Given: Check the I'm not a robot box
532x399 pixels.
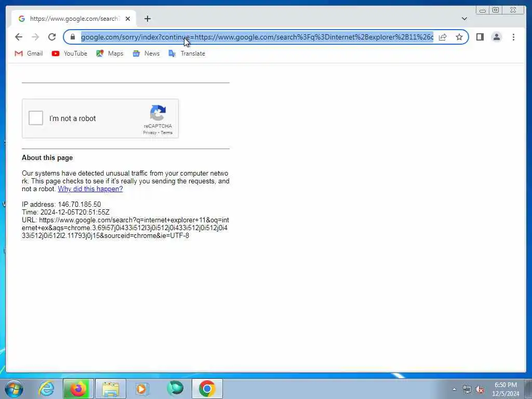Looking at the screenshot, I should click(x=36, y=118).
